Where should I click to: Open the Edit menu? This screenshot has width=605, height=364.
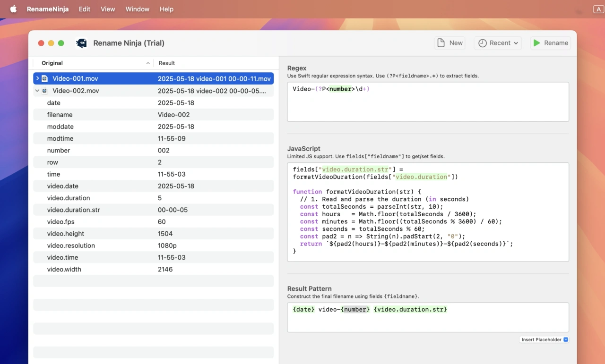[x=85, y=9]
